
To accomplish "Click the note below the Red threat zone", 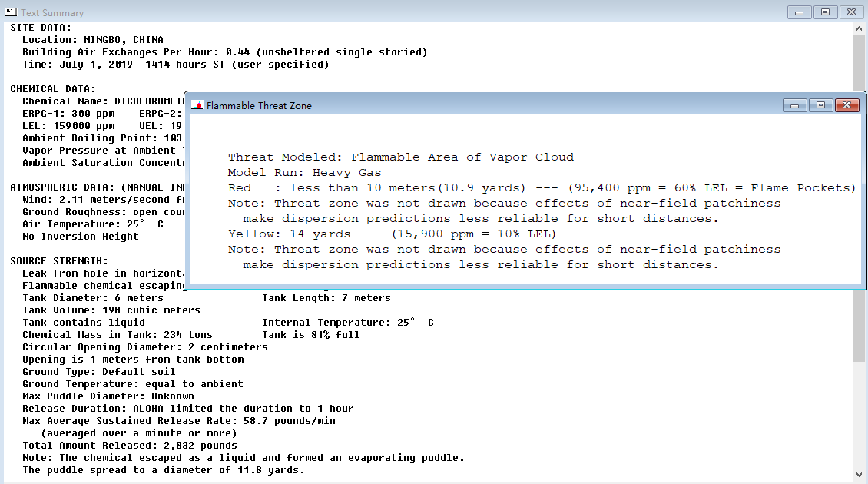I will click(505, 211).
